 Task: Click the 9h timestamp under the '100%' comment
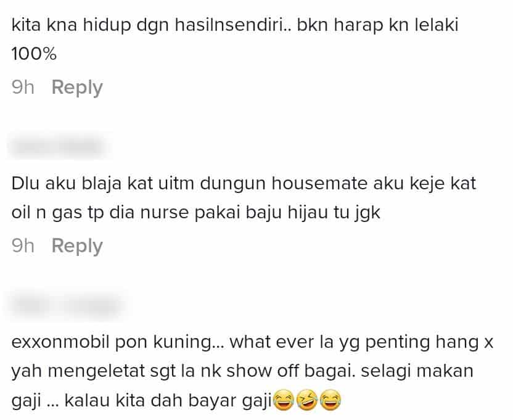[23, 88]
